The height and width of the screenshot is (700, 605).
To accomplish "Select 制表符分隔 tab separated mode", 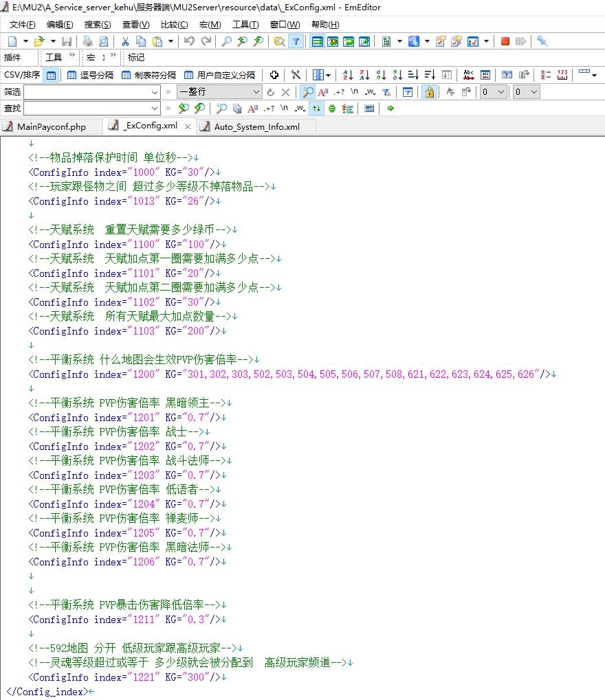I will click(148, 75).
